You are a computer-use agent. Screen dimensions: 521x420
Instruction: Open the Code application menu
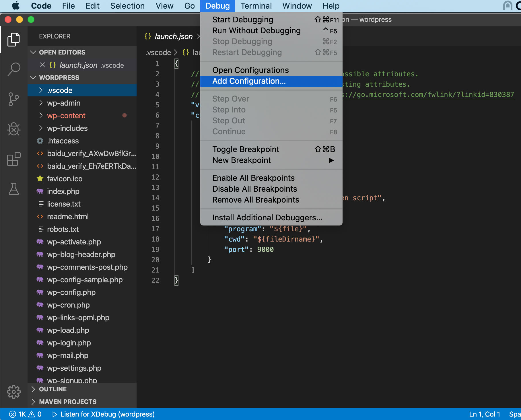41,6
